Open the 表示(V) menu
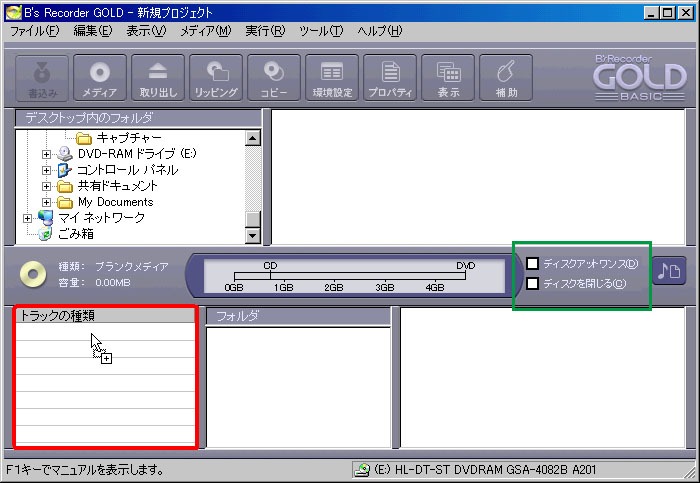Screen dimensions: 700x483 146,31
